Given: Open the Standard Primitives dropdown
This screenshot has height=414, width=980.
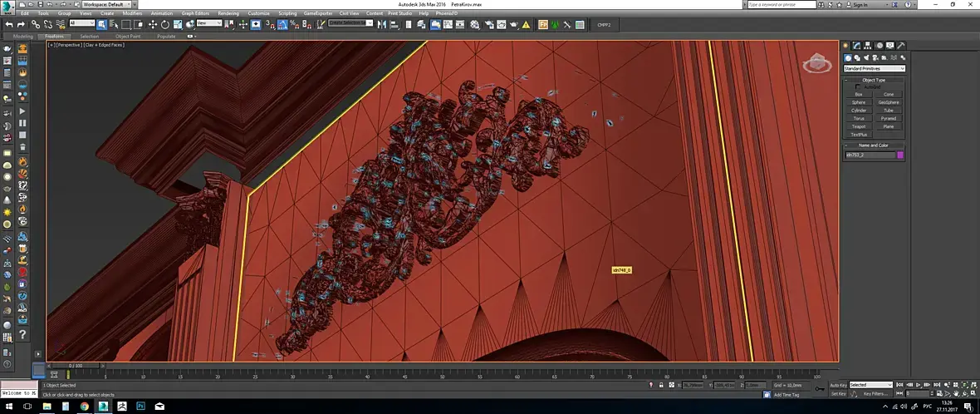Looking at the screenshot, I should [874, 68].
